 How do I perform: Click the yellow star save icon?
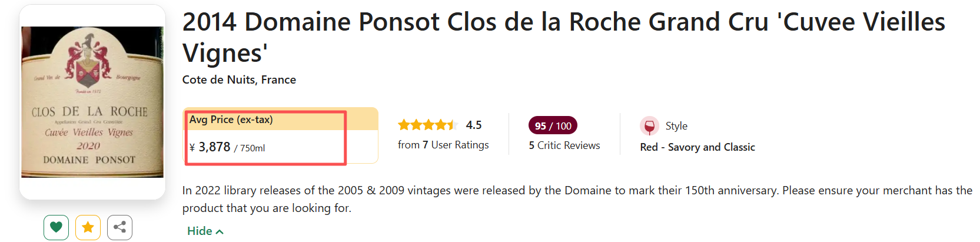coord(88,227)
